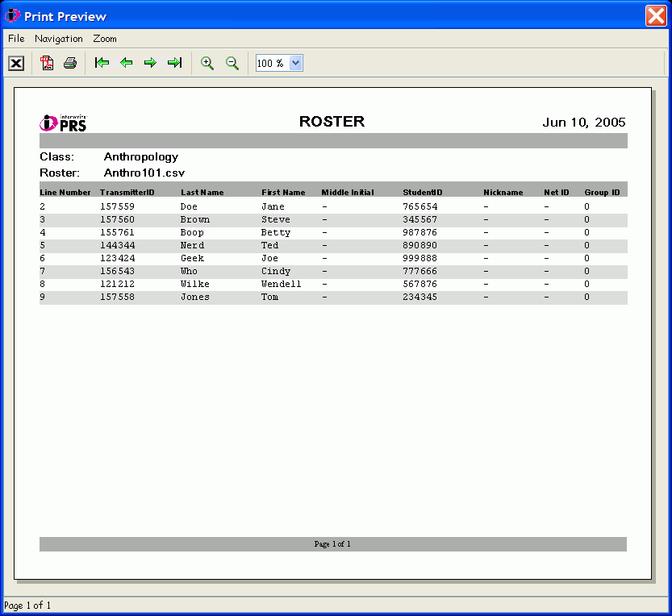Close the preview with the X toolbar icon
This screenshot has width=672, height=616.
[15, 63]
